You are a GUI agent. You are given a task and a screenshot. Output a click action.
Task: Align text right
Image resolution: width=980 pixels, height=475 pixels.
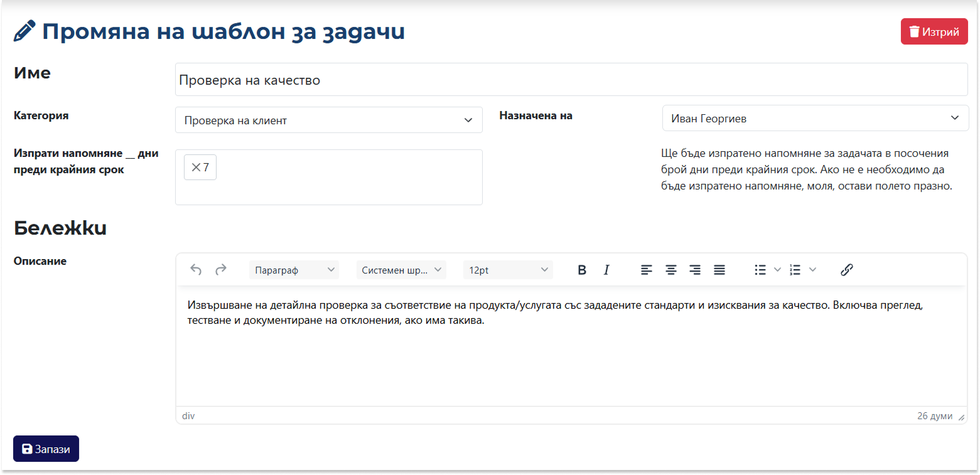695,270
